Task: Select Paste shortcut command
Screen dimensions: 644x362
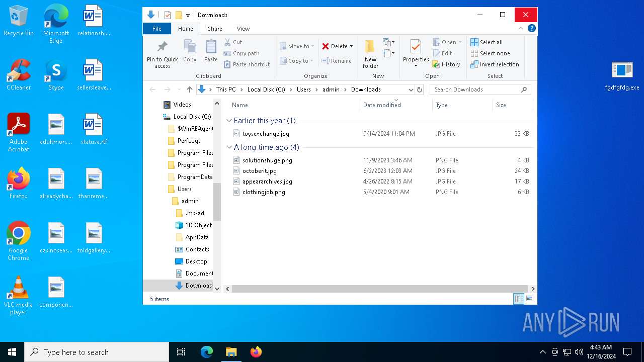Action: (247, 64)
